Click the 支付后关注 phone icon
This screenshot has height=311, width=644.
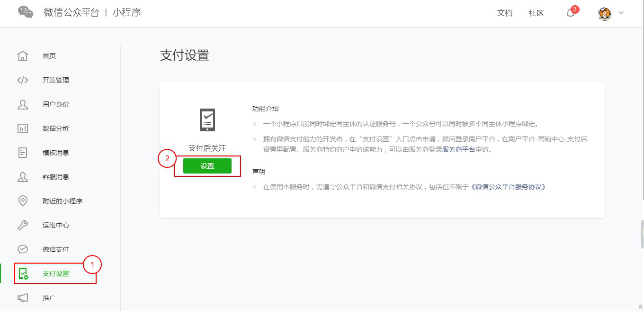click(207, 119)
